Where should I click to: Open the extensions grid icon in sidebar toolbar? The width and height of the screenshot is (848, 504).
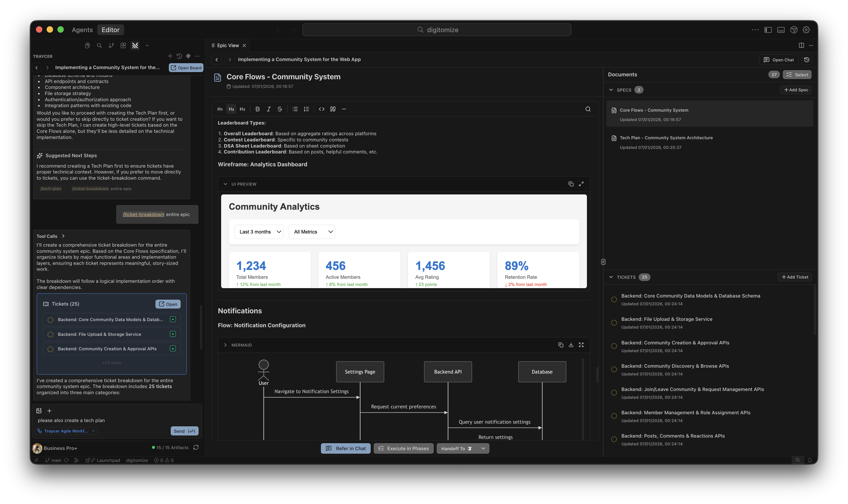coord(123,45)
